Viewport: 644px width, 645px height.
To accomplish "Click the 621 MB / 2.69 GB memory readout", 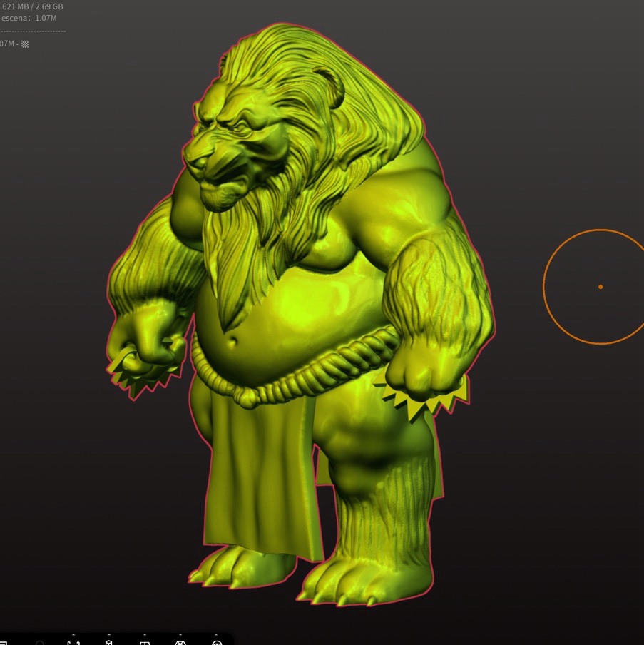I will (x=32, y=6).
